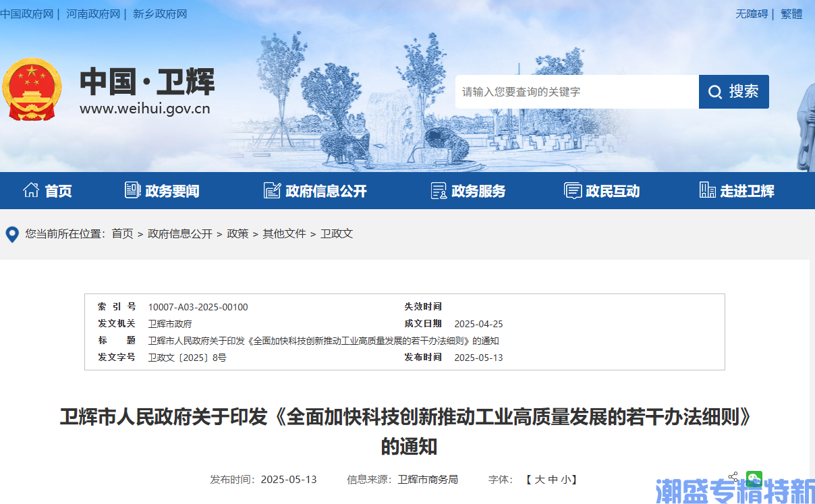The height and width of the screenshot is (504, 815).
Task: Click the www.weihui.gov.cn address text
Action: pos(145,109)
